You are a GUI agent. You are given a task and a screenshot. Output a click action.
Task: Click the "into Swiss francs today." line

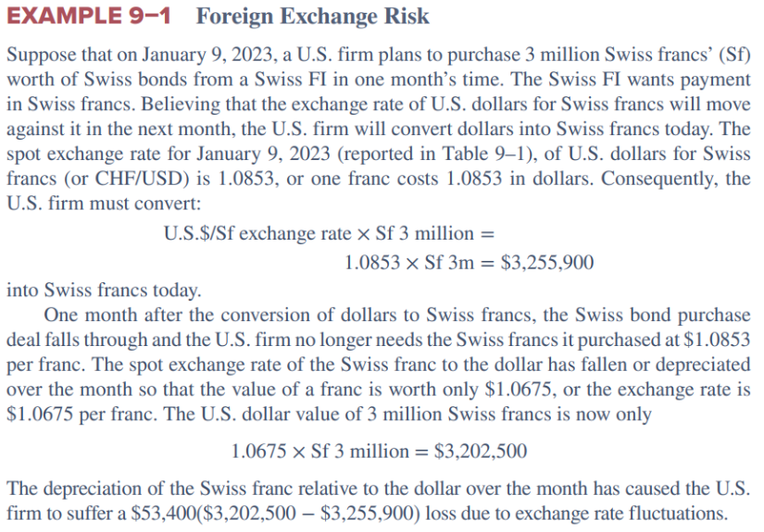(102, 291)
